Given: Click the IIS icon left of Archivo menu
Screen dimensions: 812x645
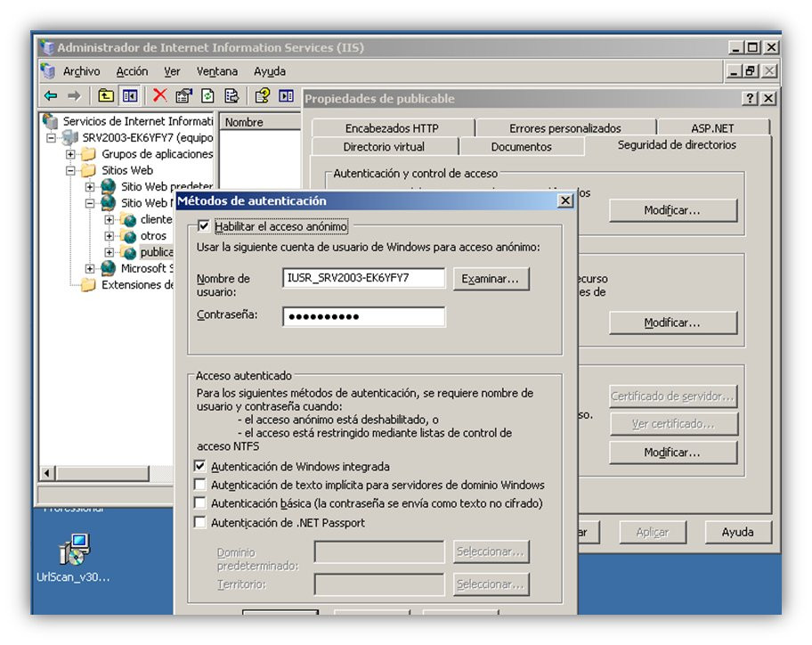Looking at the screenshot, I should tap(48, 71).
